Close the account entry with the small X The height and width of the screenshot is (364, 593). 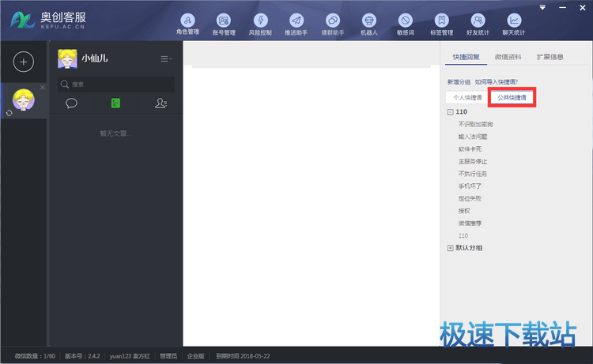pos(43,88)
